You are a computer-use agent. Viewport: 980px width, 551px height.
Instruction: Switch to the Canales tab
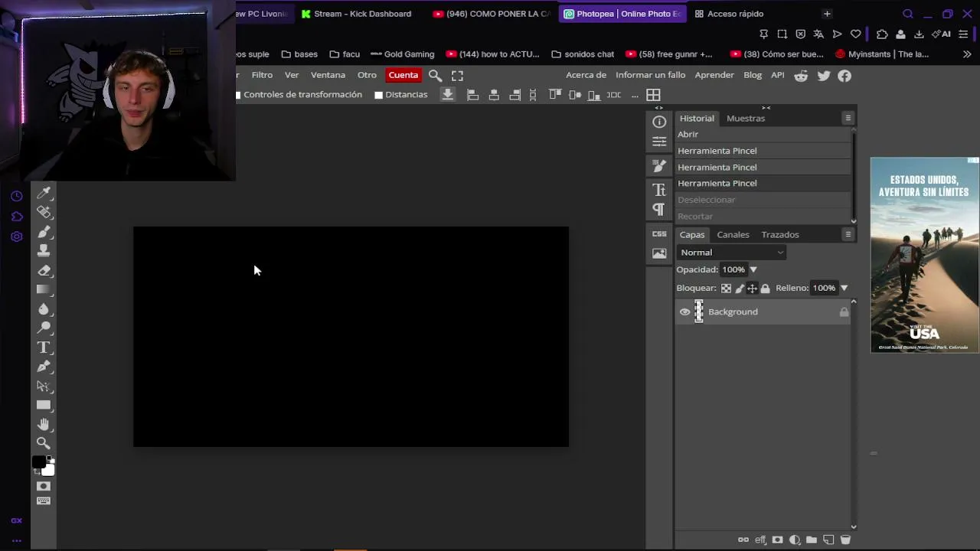[733, 234]
